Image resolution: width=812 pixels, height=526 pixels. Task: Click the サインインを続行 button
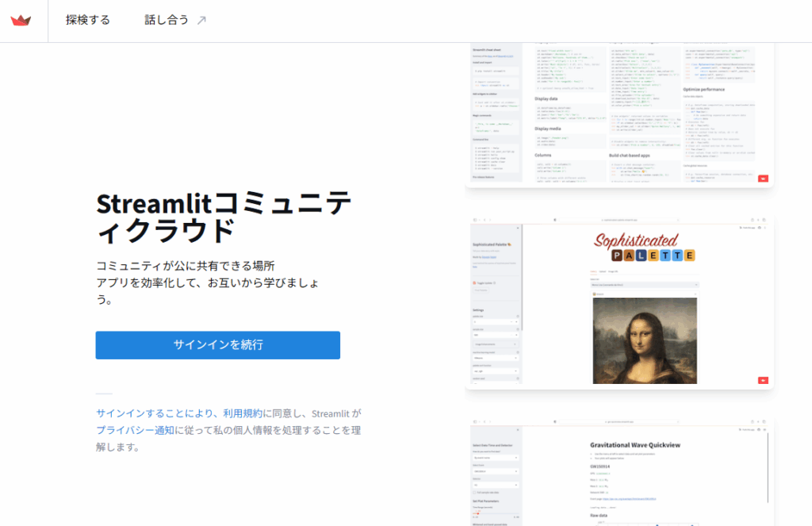coord(217,345)
